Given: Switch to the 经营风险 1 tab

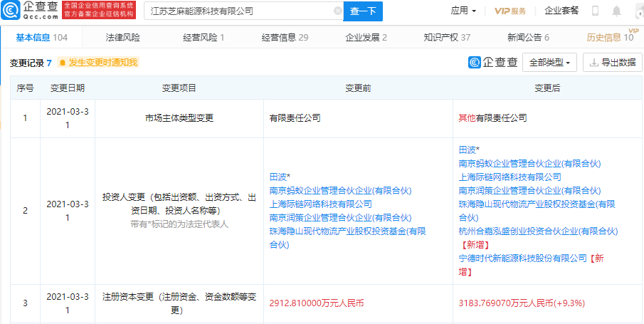Looking at the screenshot, I should click(204, 38).
